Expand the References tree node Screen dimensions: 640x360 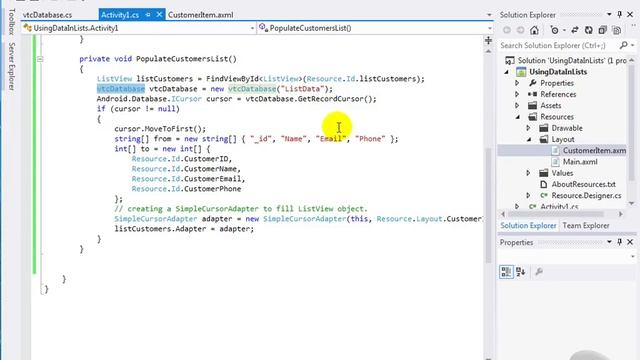click(517, 94)
